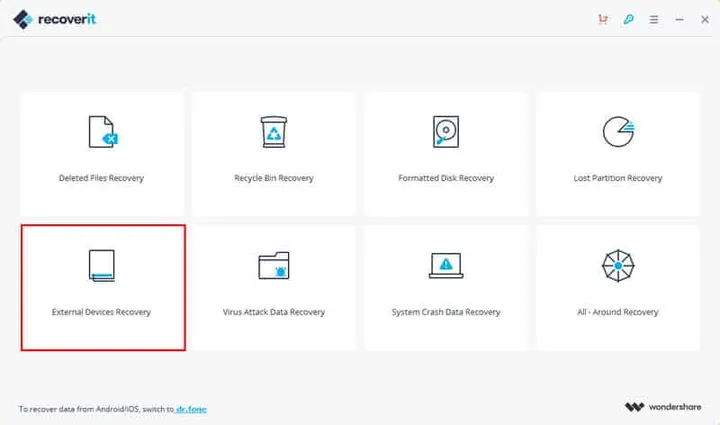Select 'Deleted Files Recovery' label
This screenshot has height=425, width=720.
pyautogui.click(x=101, y=178)
